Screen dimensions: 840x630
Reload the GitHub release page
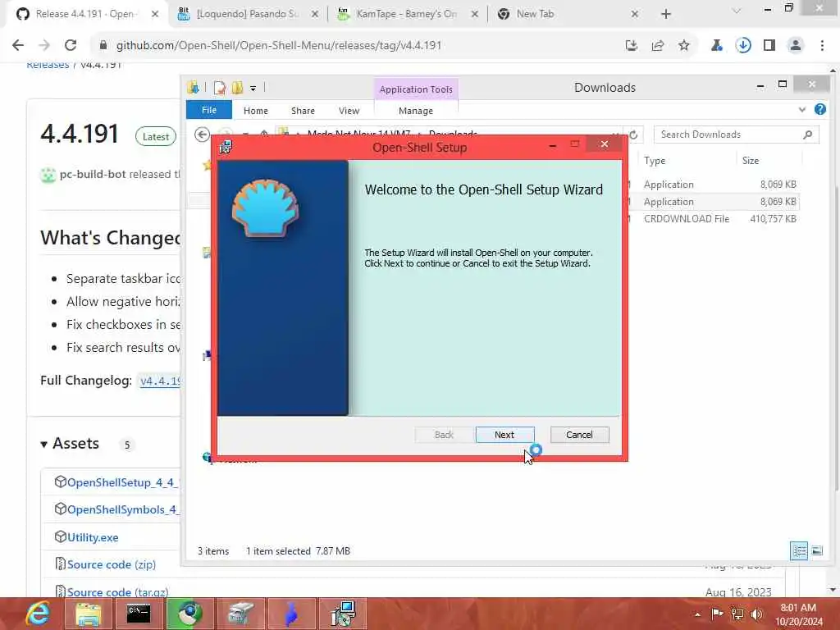[71, 46]
